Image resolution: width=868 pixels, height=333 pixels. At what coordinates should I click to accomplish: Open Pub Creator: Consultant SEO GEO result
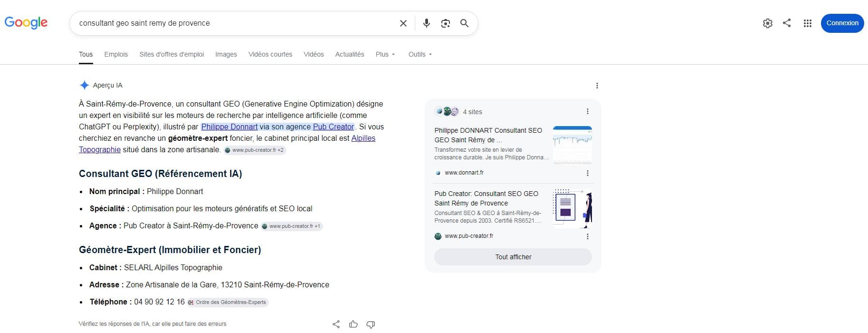tap(486, 198)
